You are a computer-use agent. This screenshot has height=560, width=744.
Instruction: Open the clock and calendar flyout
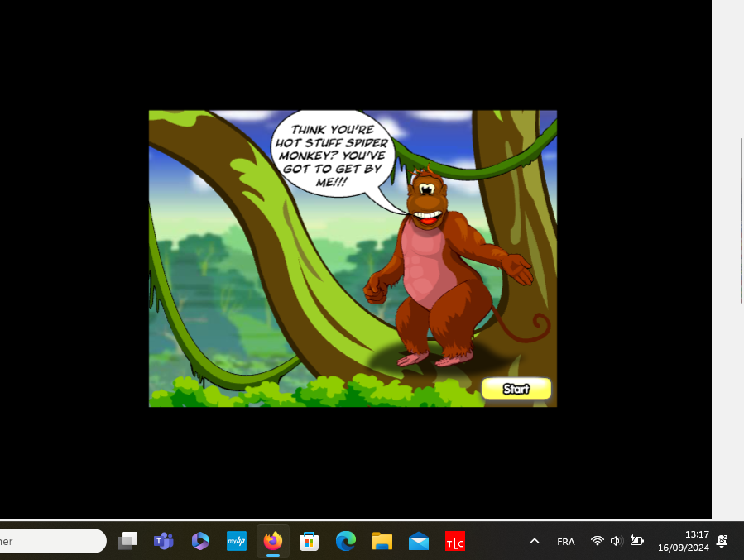pos(684,541)
